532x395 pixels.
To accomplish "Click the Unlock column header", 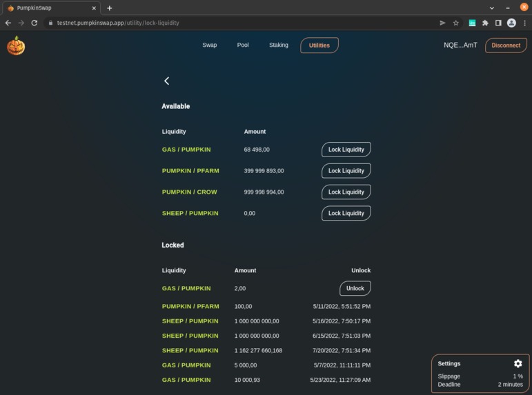I will pyautogui.click(x=361, y=270).
